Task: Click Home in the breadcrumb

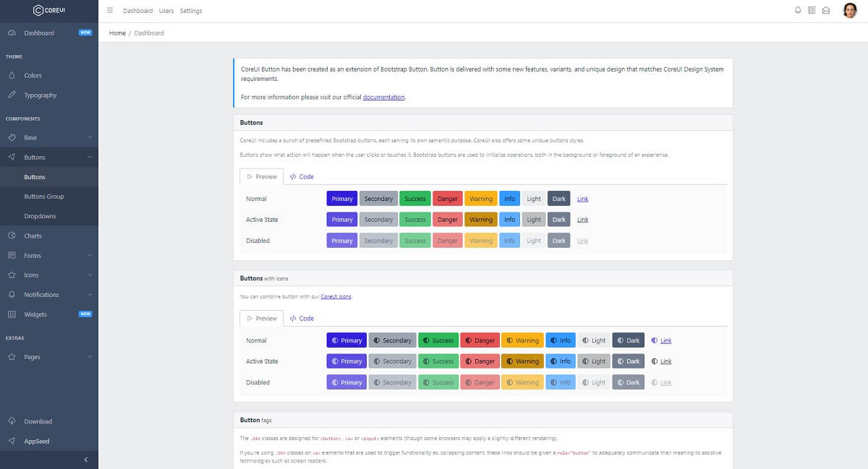Action: [x=117, y=33]
